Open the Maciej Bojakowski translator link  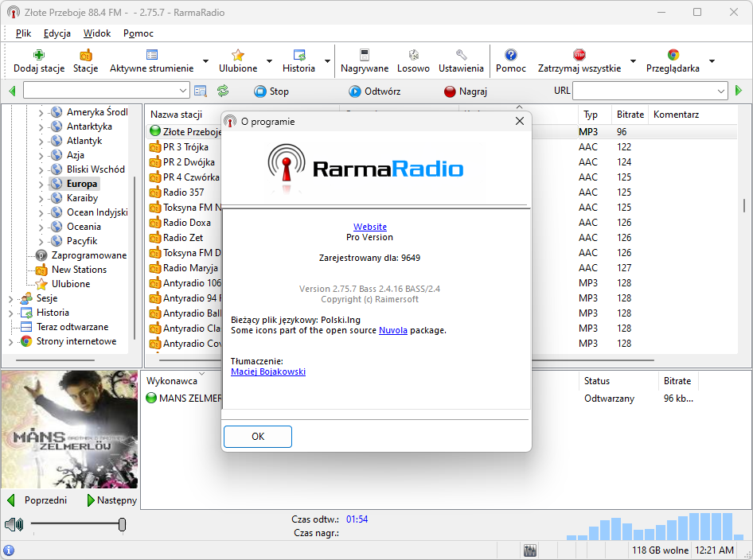coord(268,371)
